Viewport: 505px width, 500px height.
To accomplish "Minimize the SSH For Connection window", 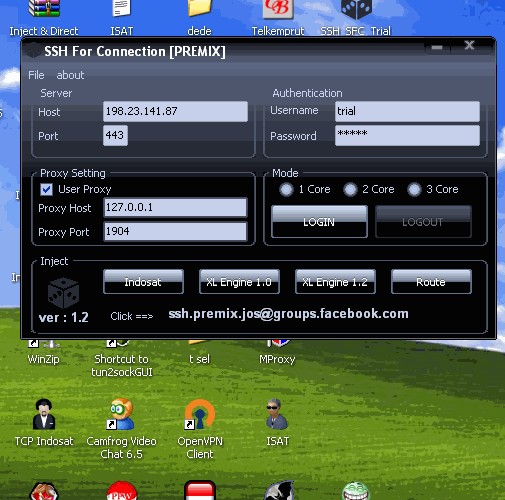I will click(x=437, y=47).
